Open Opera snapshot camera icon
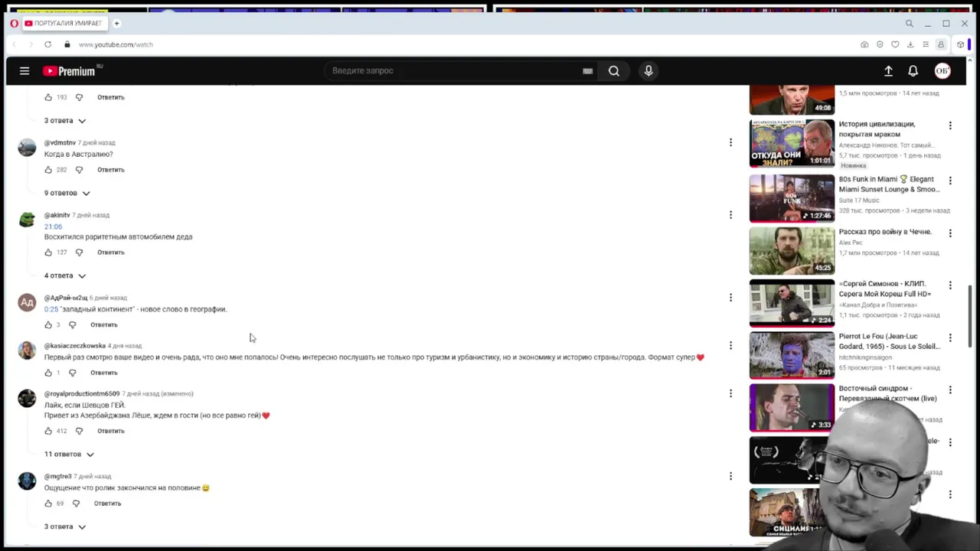The image size is (980, 551). 864,44
